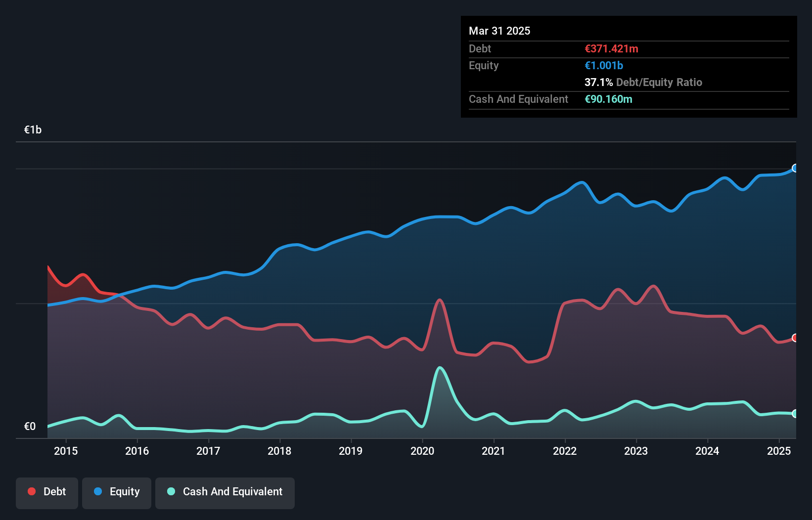Screen dimensions: 812x520
Task: Select the 2025 year label
Action: pos(779,451)
